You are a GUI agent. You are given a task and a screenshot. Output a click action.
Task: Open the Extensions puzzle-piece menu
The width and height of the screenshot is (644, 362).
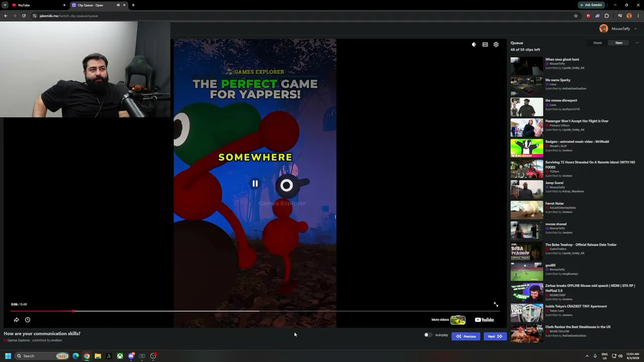tap(606, 16)
